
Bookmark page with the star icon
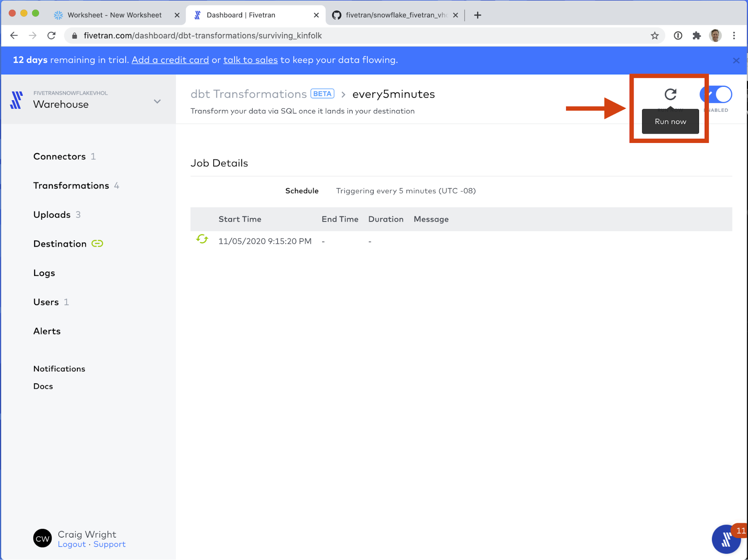click(x=654, y=36)
